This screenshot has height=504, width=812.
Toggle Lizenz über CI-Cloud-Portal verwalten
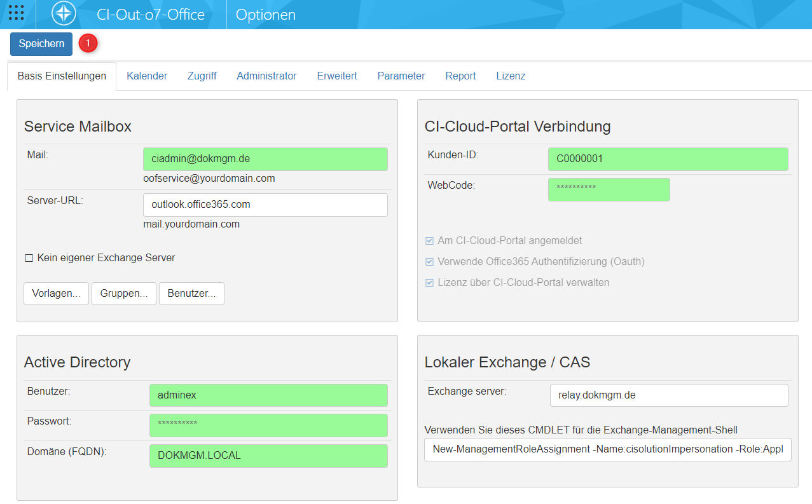pos(429,283)
